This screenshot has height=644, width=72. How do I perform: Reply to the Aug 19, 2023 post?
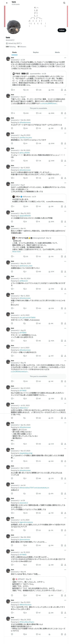pyautogui.click(x=12, y=144)
